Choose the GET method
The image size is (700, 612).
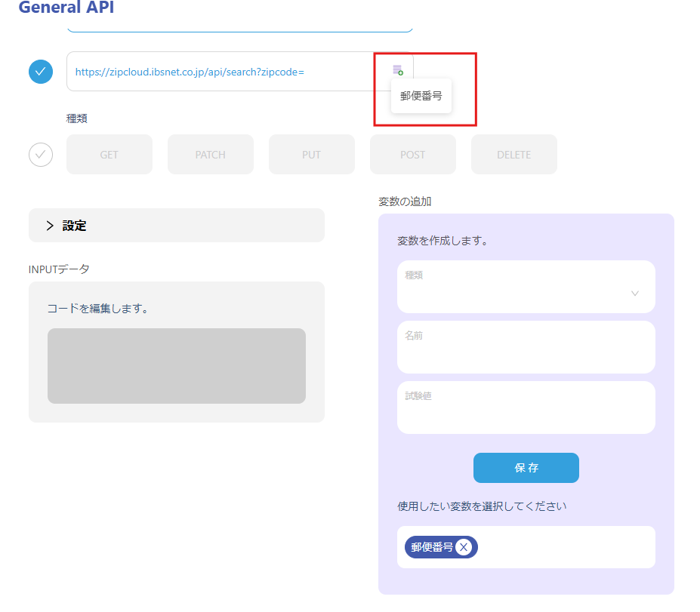[x=109, y=155]
